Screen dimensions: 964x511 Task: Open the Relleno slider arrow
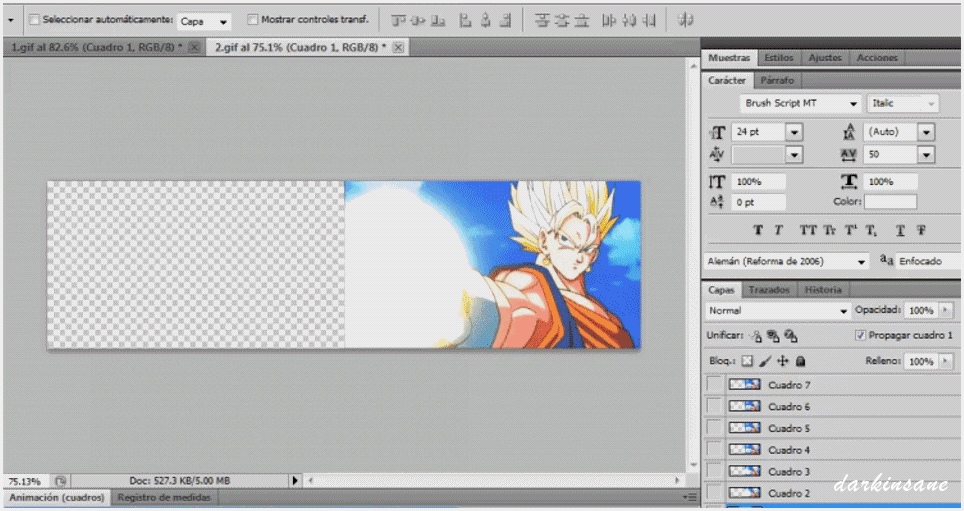click(945, 361)
